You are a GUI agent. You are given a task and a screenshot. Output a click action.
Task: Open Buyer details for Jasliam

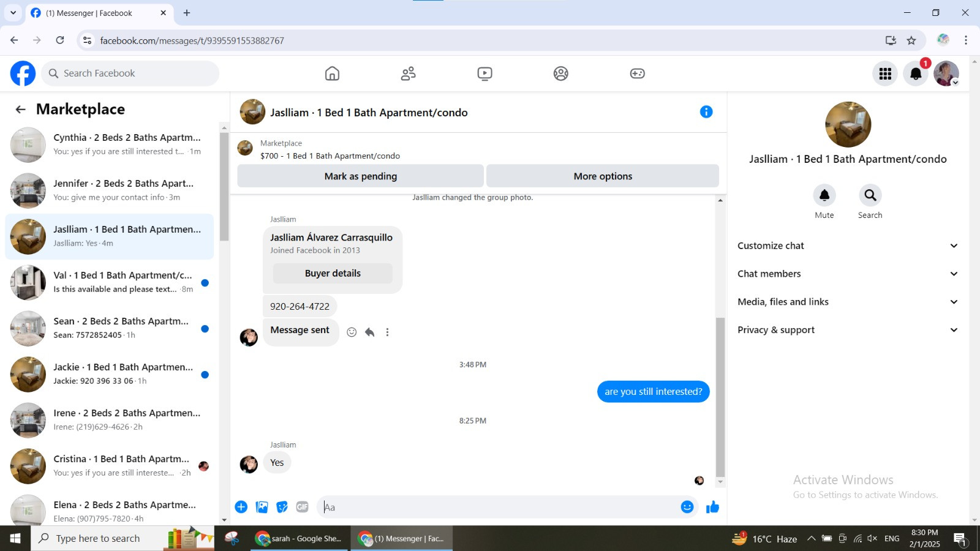click(333, 274)
